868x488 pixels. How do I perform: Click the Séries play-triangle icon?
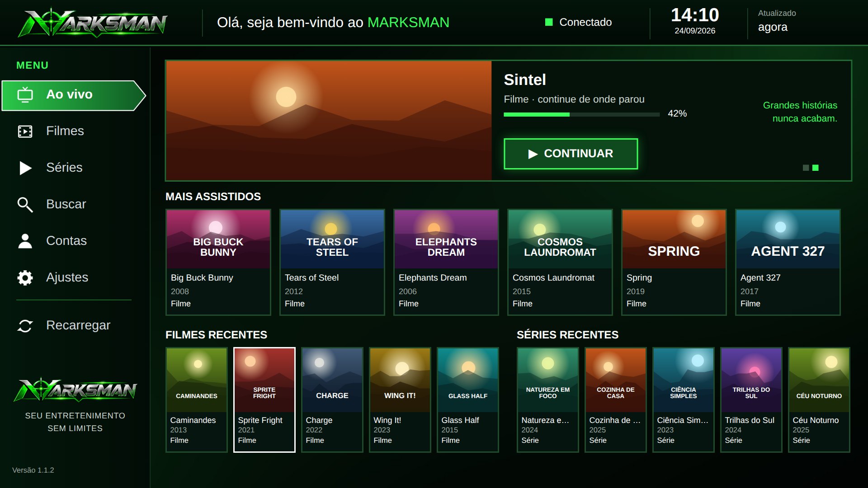pyautogui.click(x=25, y=168)
